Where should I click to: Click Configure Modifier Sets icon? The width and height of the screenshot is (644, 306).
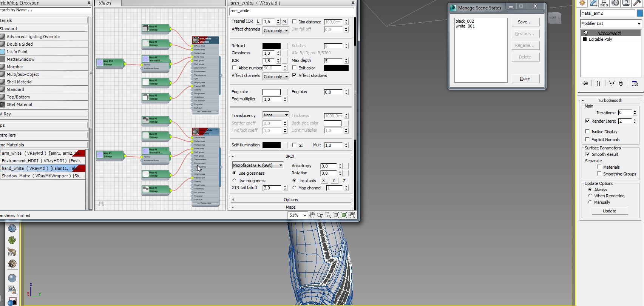tap(635, 83)
